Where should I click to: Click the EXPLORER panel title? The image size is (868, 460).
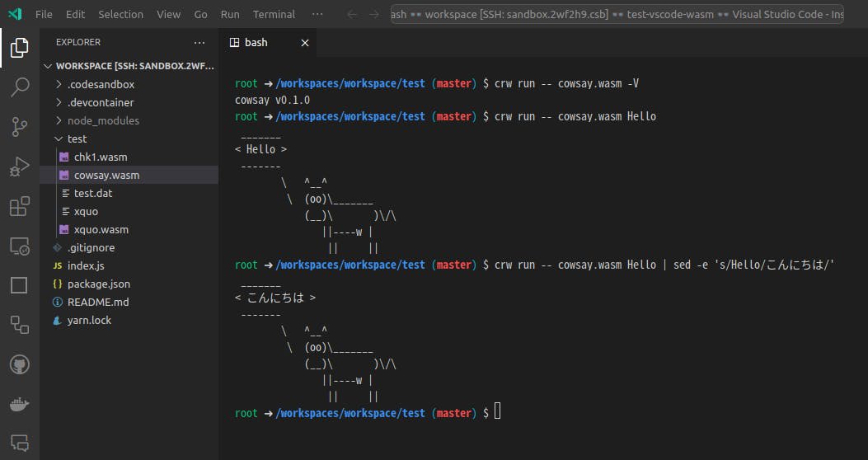[x=78, y=42]
